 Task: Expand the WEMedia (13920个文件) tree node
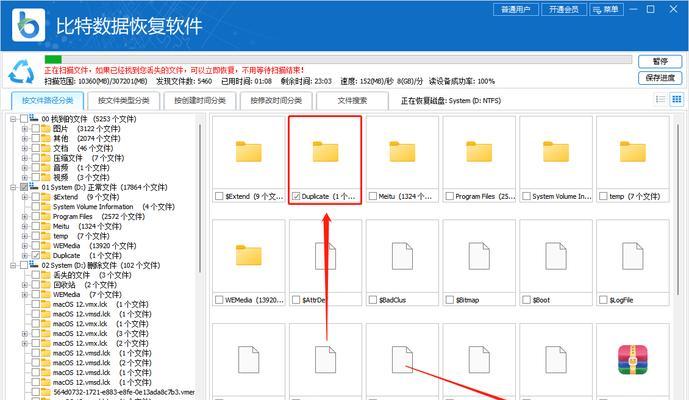coord(25,246)
